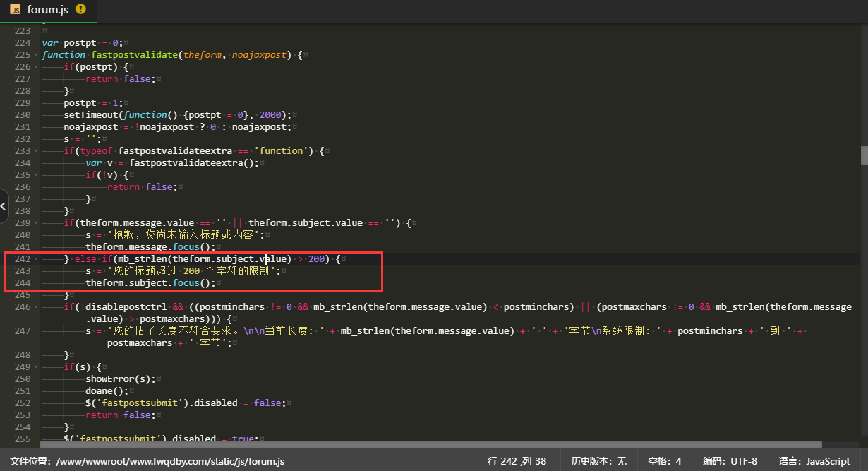Collapse the if(!v) block at line 235
The image size is (868, 471).
coord(36,175)
